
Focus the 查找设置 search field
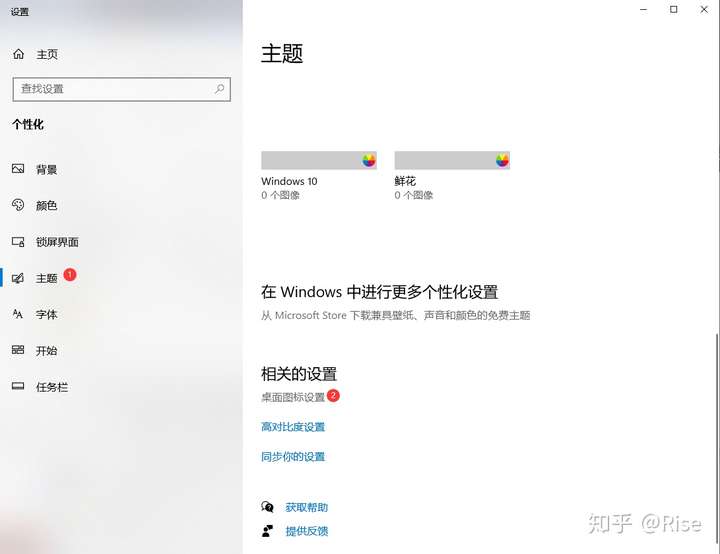[122, 89]
